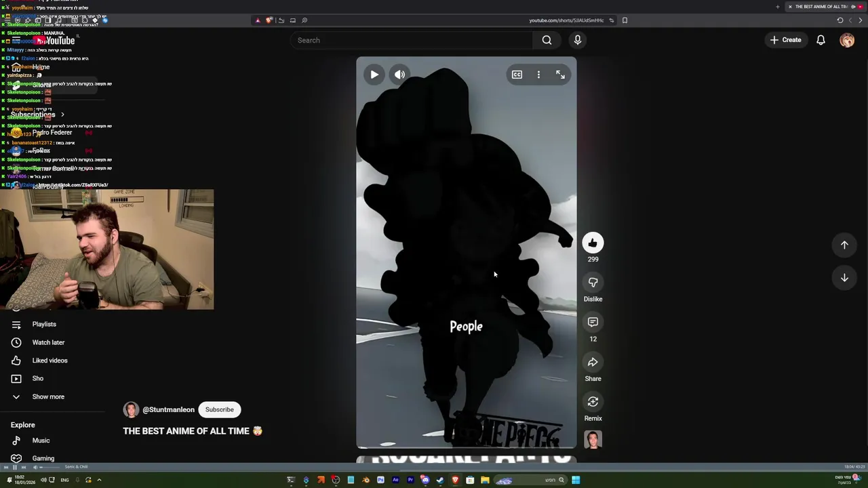Open YouTube notifications bell
Screen dimensions: 868x488
tap(821, 40)
